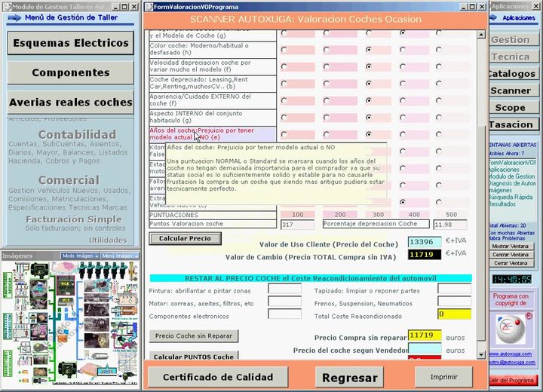The height and width of the screenshot is (392, 543).
Task: Click Modulo de Gestion Talleres title bar icon
Action: pyautogui.click(x=7, y=7)
